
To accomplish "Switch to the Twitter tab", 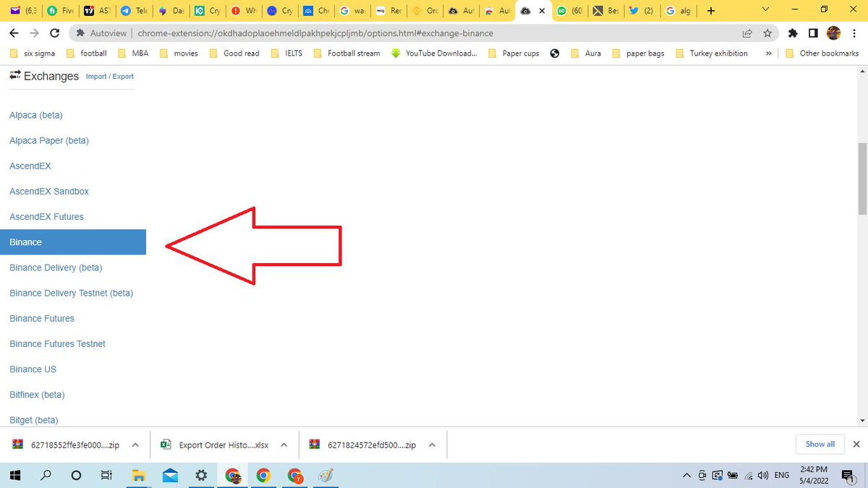I will [642, 11].
